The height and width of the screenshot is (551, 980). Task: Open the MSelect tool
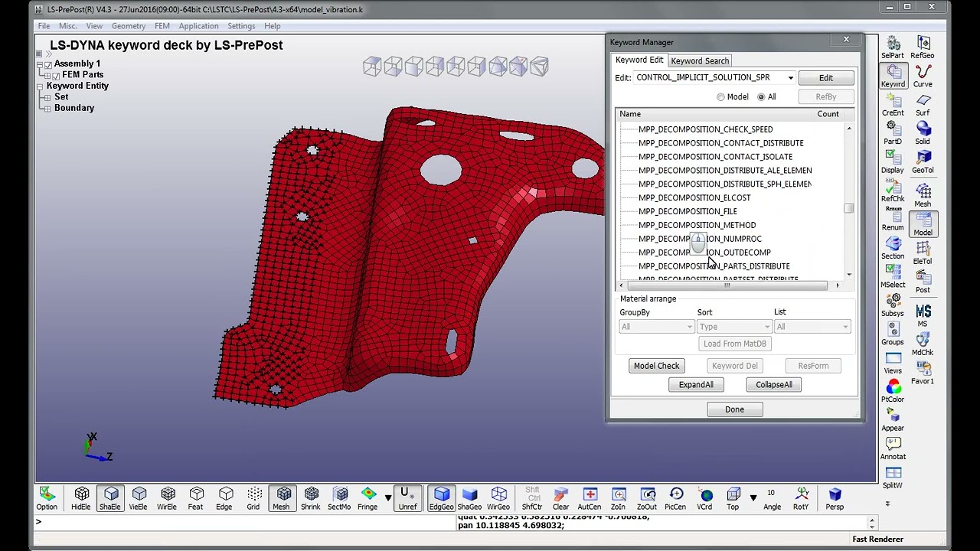(x=893, y=275)
